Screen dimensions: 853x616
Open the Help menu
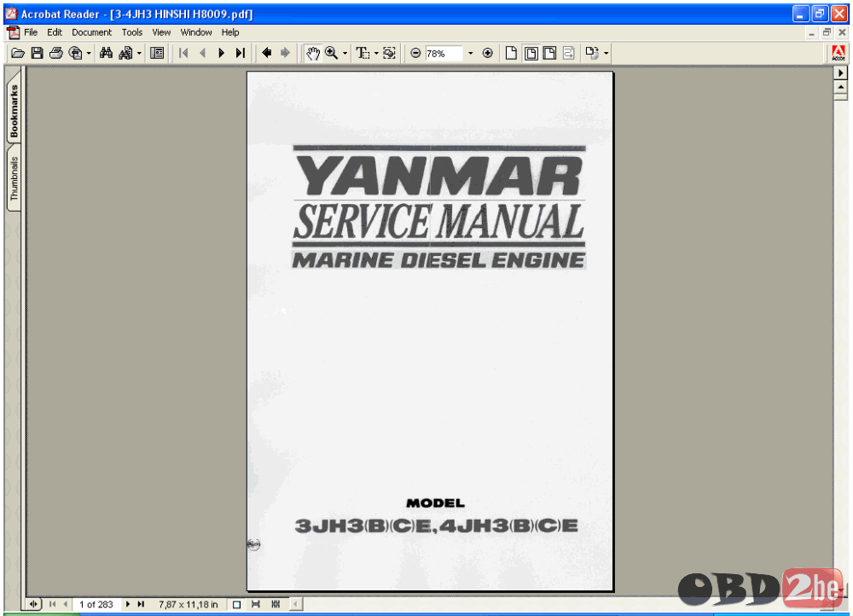pyautogui.click(x=230, y=32)
